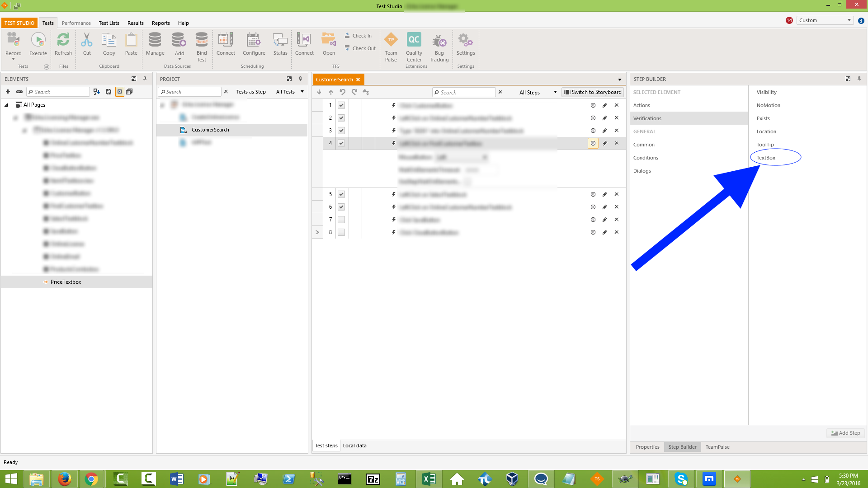
Task: Click the edit pencil on step 5
Action: tap(604, 194)
